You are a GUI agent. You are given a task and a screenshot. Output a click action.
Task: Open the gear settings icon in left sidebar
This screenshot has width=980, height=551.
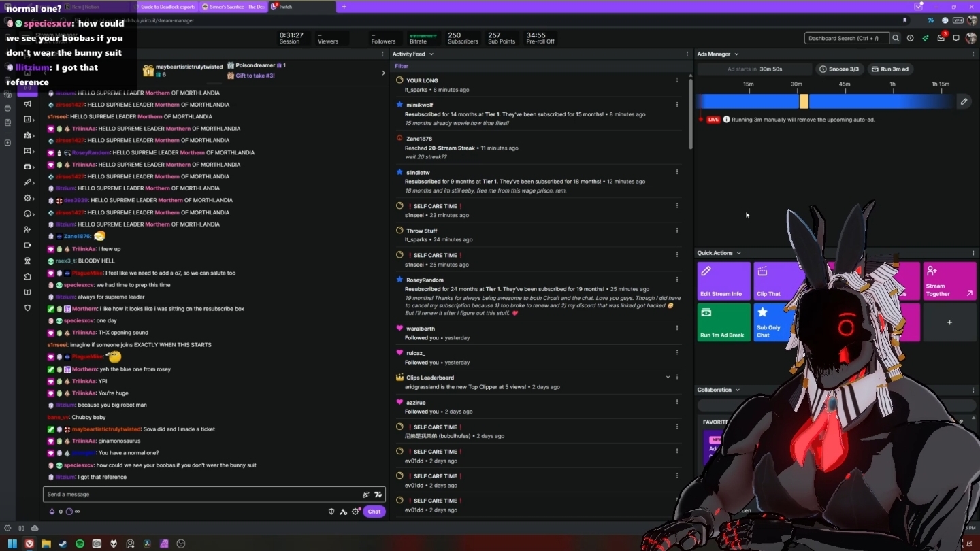tap(27, 198)
